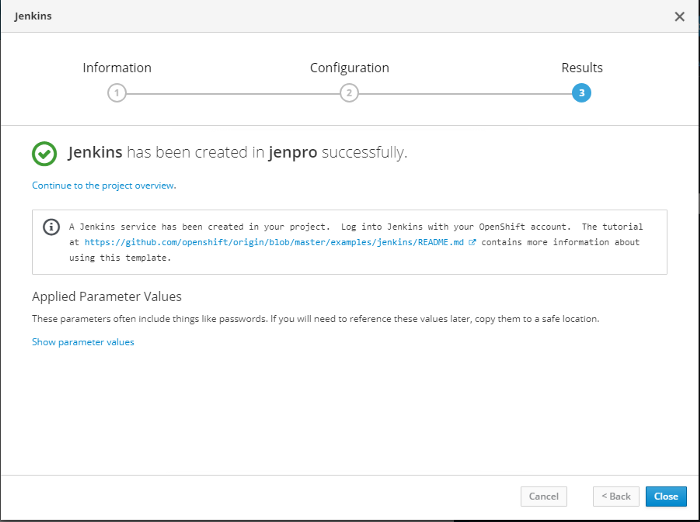Click the external link icon after README.md
The image size is (700, 522).
pos(472,242)
